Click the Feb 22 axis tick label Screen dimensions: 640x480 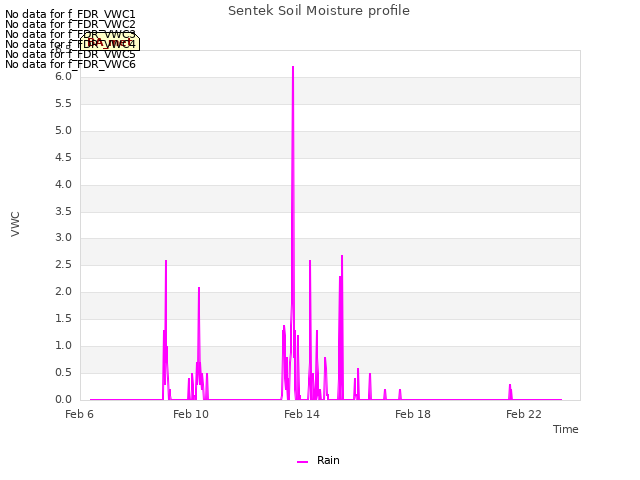(x=524, y=414)
